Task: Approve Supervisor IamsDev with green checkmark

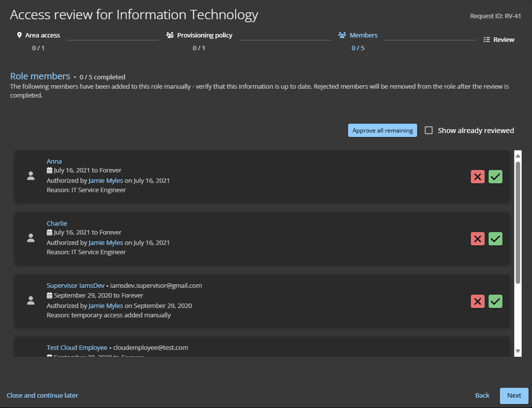Action: [x=496, y=301]
